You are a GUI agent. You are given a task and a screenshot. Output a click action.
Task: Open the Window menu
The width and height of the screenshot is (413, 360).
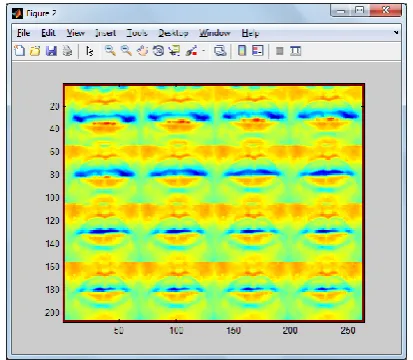215,33
